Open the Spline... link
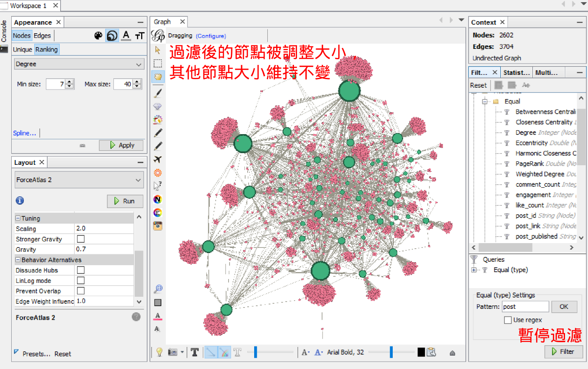 point(25,133)
